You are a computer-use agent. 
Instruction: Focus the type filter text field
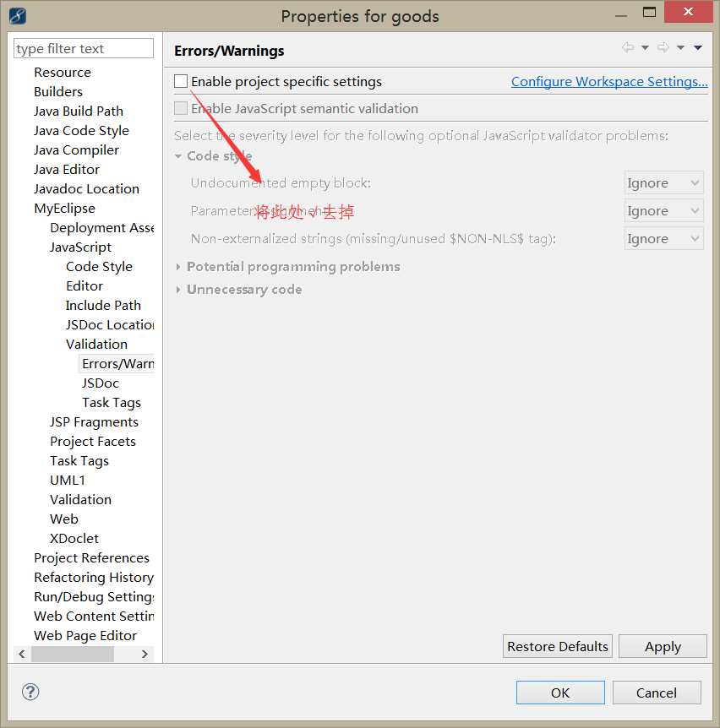tap(84, 48)
